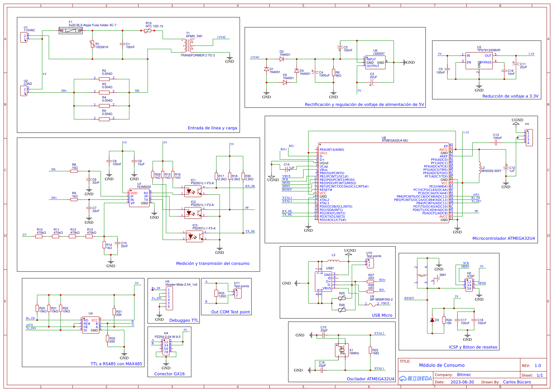Select the IC1 optocoupler symbol
The image size is (554, 392).
click(193, 191)
